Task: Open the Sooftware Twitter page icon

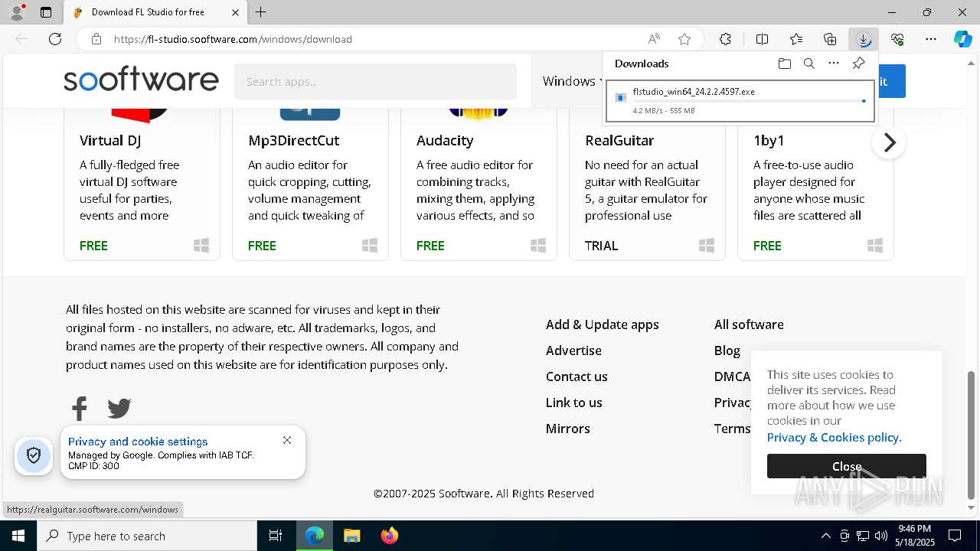Action: (x=119, y=408)
